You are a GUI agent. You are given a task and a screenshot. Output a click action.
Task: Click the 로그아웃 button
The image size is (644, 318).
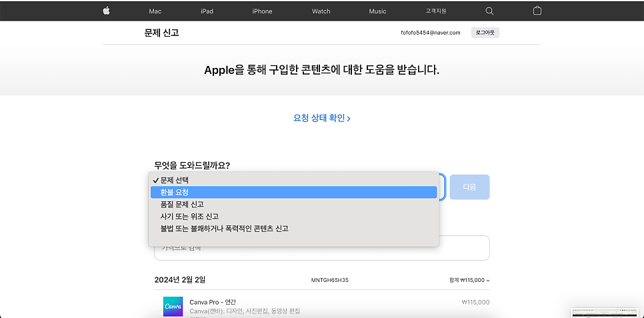click(485, 33)
